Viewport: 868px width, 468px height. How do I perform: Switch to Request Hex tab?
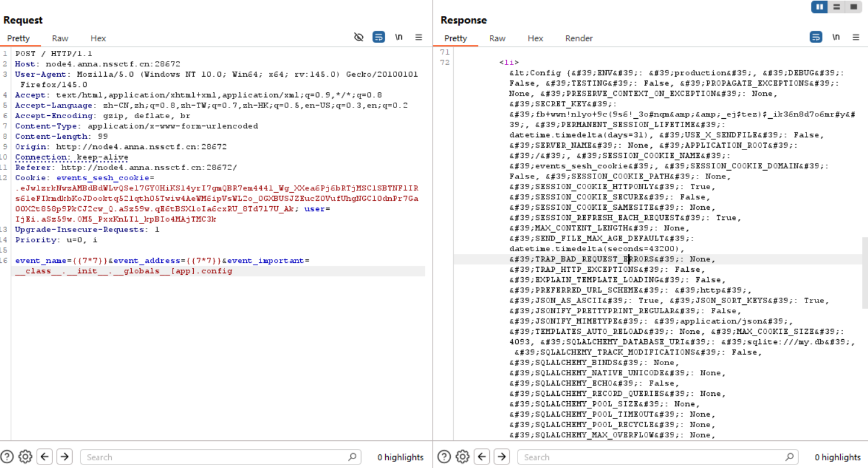point(98,38)
